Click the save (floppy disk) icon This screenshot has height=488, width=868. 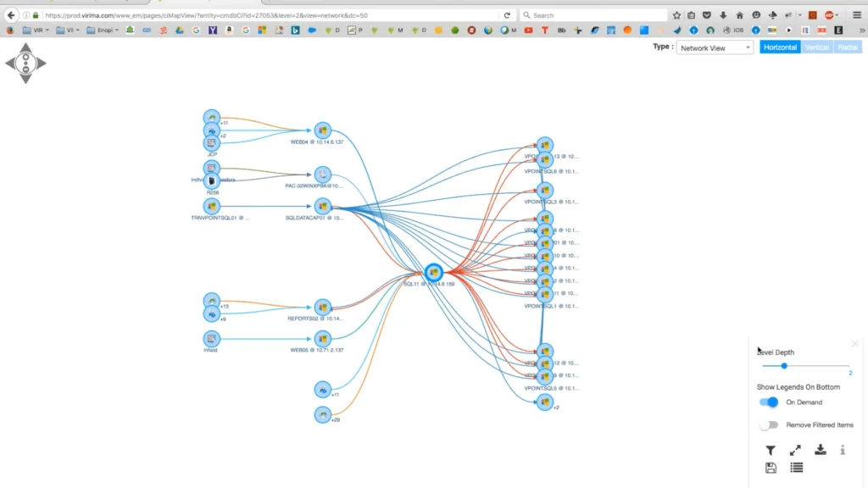click(771, 467)
